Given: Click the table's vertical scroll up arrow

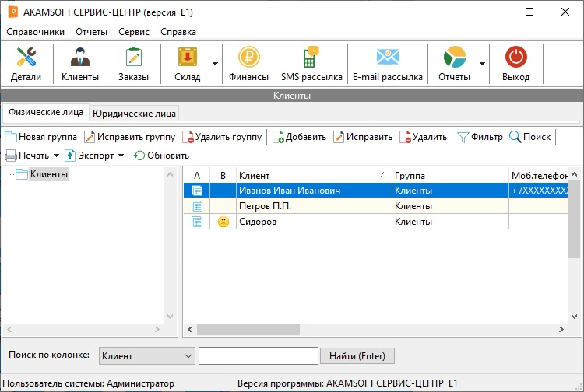Looking at the screenshot, I should (x=575, y=174).
